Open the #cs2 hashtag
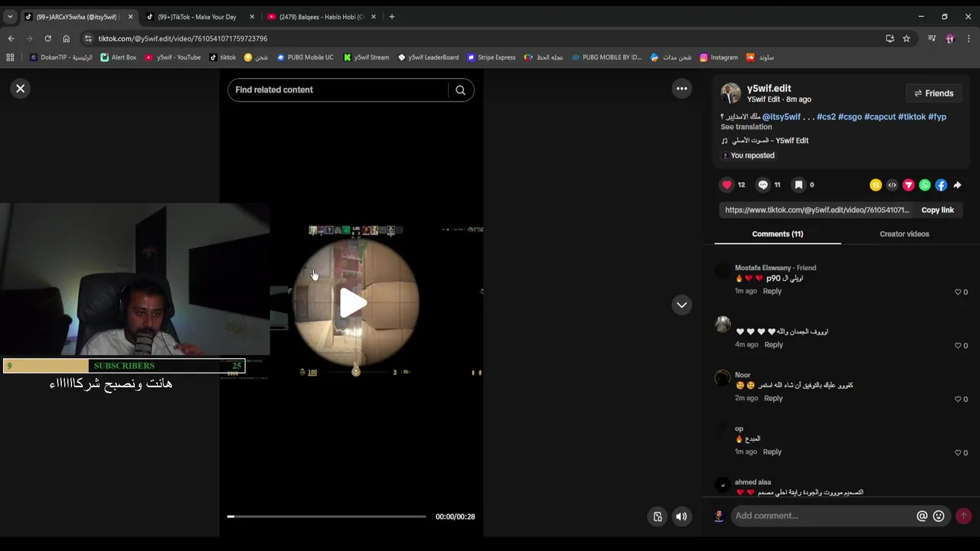The height and width of the screenshot is (551, 980). click(826, 117)
